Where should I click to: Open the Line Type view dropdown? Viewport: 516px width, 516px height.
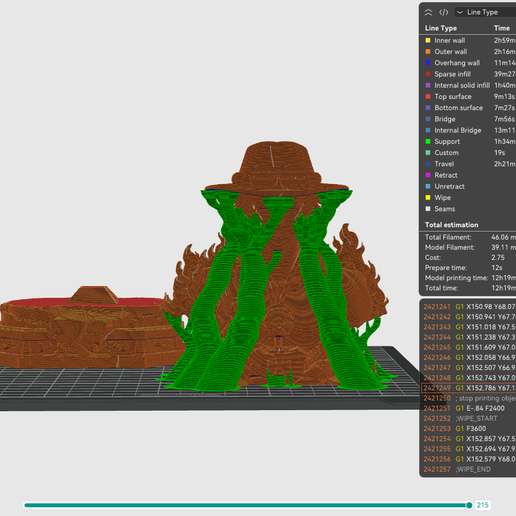(x=485, y=12)
